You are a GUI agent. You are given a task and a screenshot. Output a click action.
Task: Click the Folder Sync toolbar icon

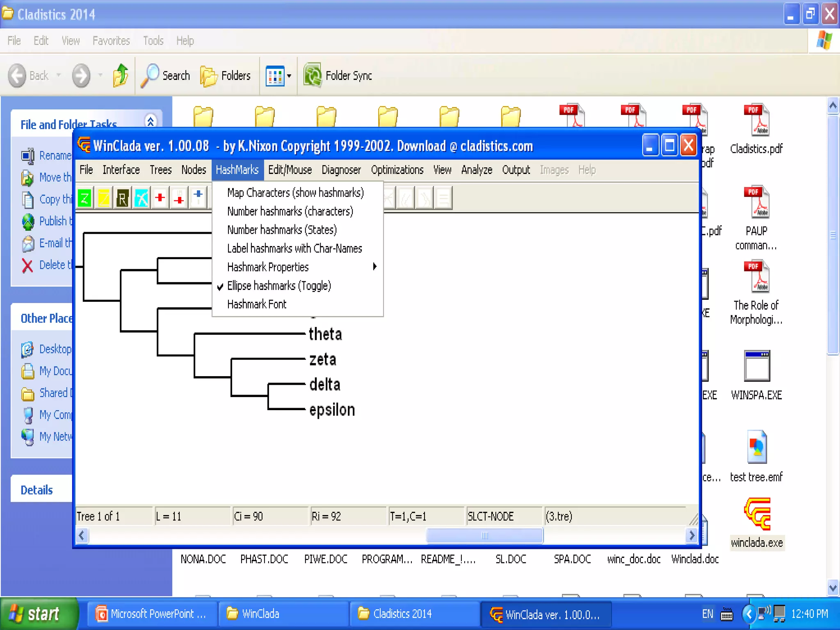[x=313, y=75]
